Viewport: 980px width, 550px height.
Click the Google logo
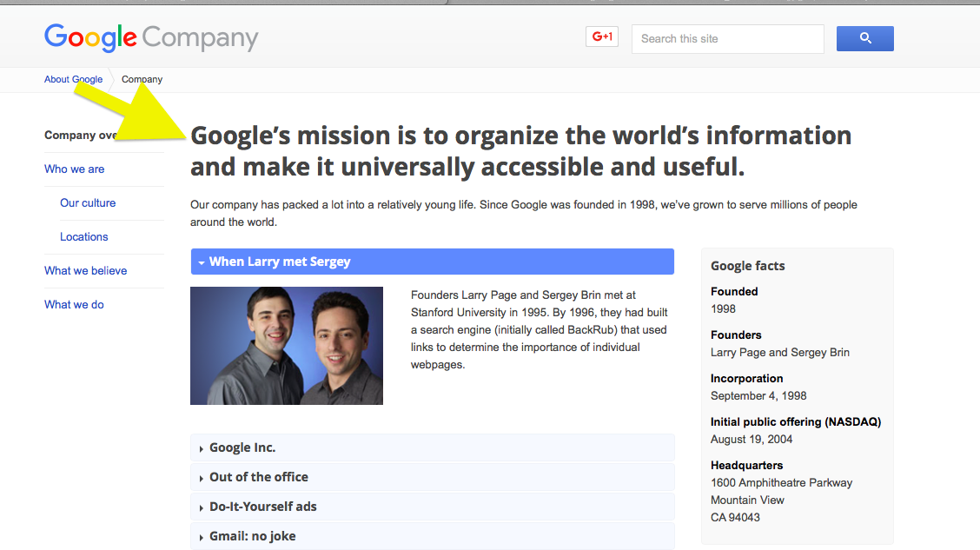[x=90, y=37]
